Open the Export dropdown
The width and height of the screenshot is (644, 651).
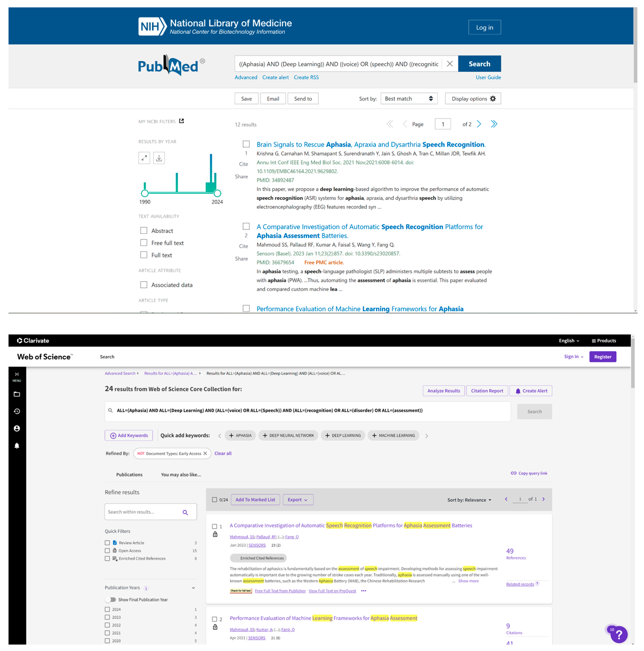[x=298, y=499]
